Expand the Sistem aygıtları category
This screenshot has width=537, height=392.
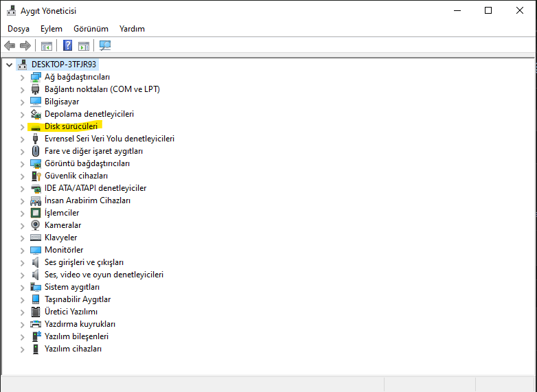pos(22,287)
